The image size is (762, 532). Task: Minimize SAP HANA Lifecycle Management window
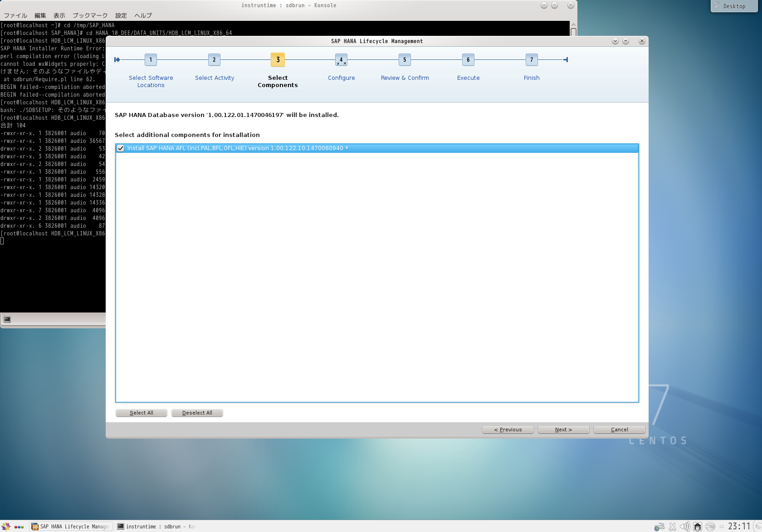[615, 41]
